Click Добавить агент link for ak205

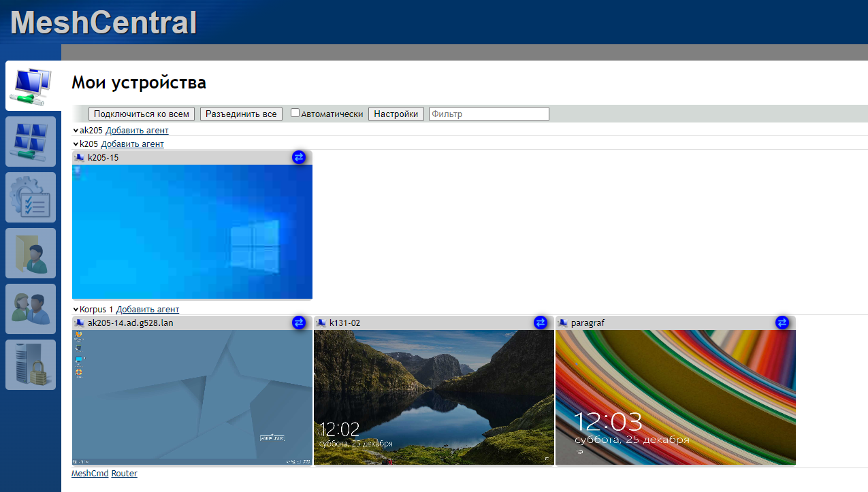(x=137, y=130)
